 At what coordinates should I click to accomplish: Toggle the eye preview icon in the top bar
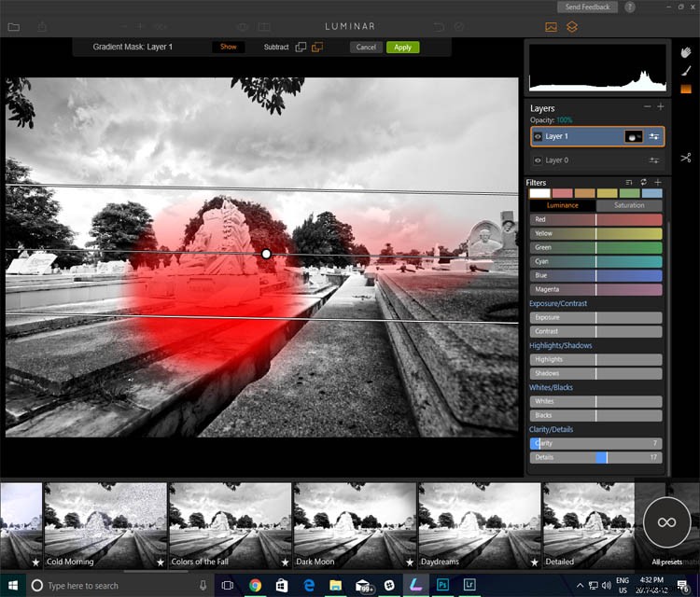tap(243, 27)
